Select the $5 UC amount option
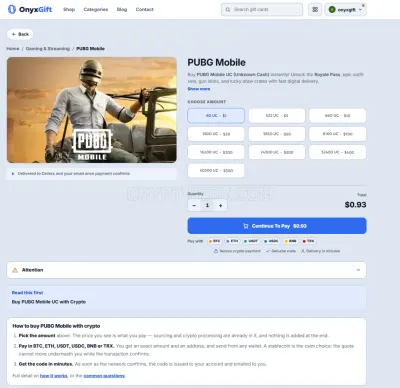The width and height of the screenshot is (400, 388). tap(277, 116)
